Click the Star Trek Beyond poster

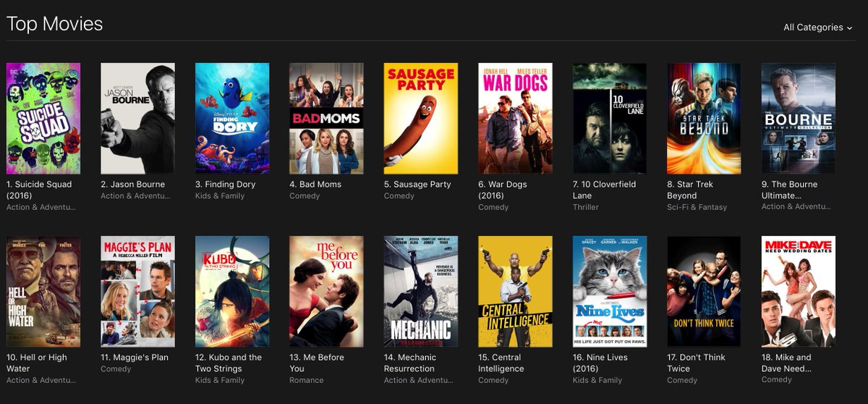[704, 119]
